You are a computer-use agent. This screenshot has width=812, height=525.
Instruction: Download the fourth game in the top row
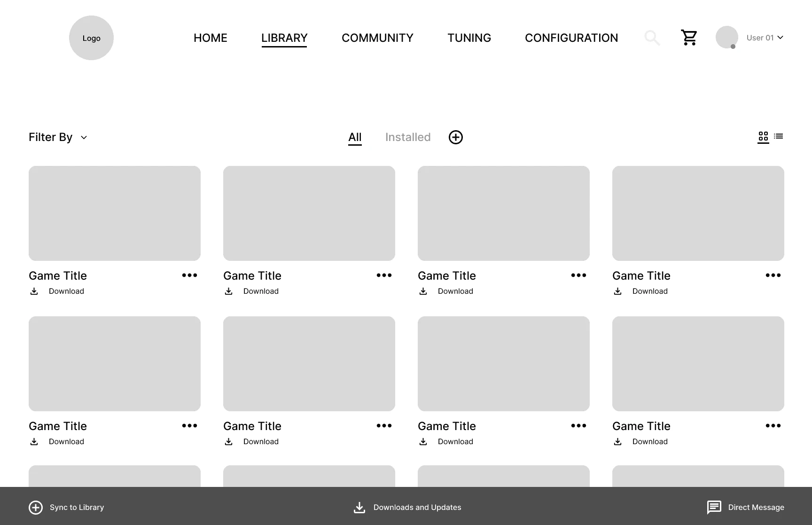tap(640, 291)
